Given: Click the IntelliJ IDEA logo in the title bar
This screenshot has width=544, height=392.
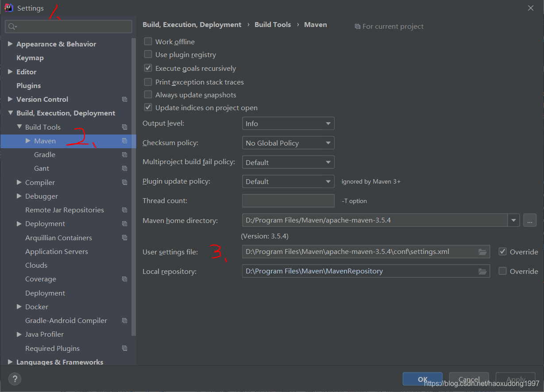Looking at the screenshot, I should pyautogui.click(x=8, y=8).
